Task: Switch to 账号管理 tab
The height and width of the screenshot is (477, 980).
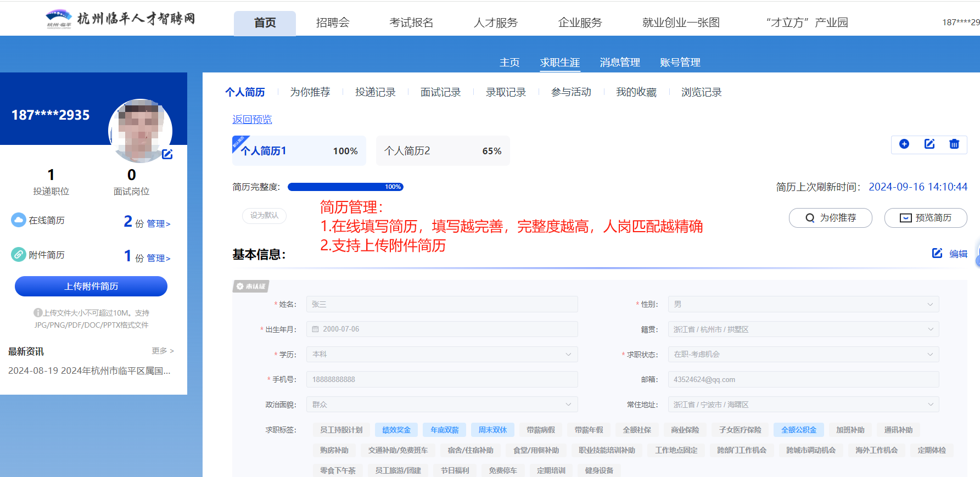Action: click(680, 63)
